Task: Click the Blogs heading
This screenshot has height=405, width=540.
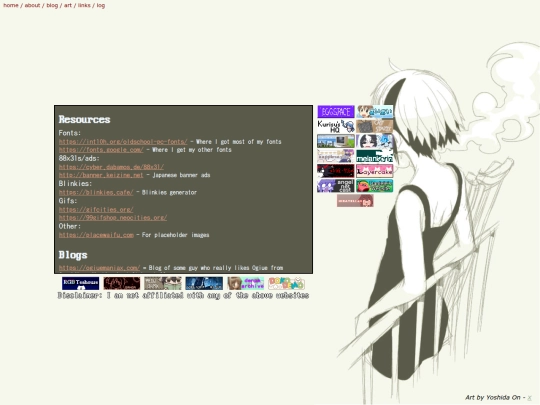Action: click(73, 255)
